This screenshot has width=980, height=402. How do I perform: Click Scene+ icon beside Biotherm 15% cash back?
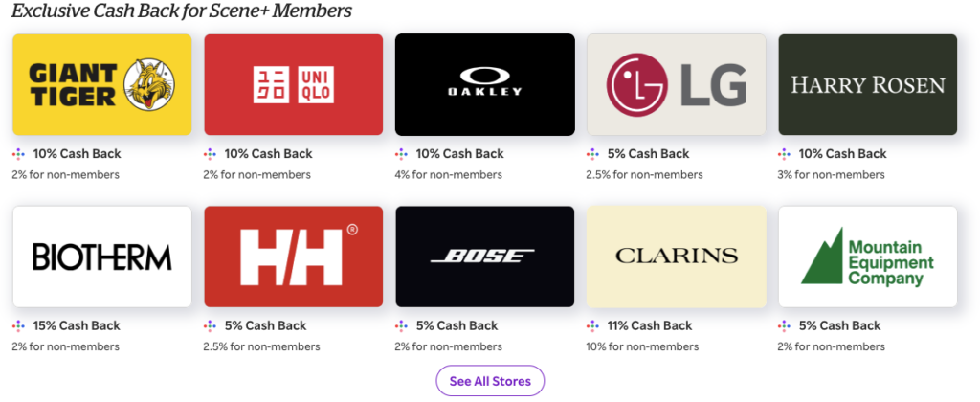point(19,326)
